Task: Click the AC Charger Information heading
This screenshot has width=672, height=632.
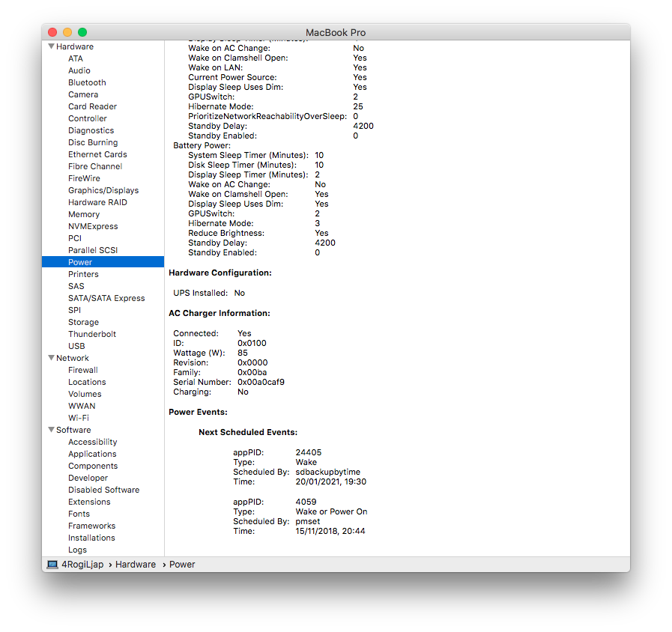Action: pos(220,314)
